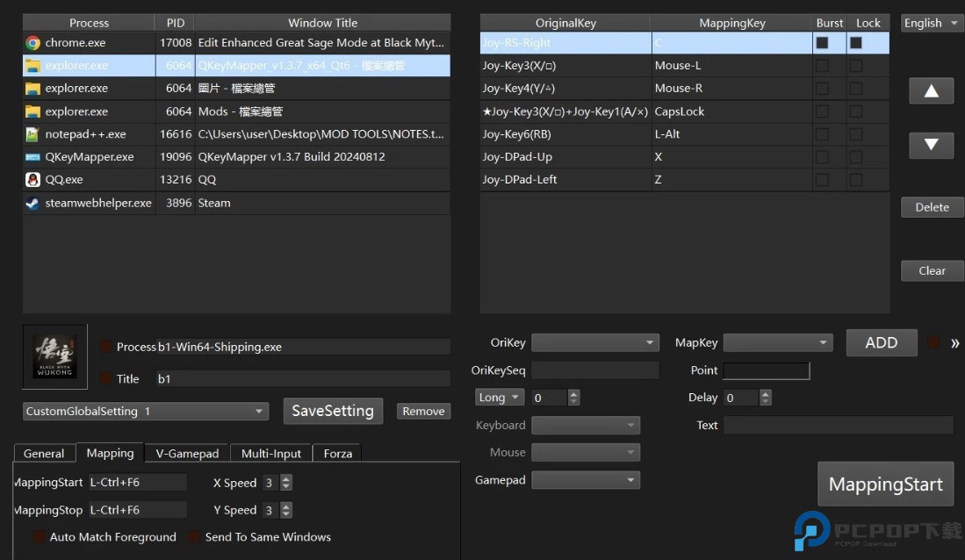Click the folder icon in the Mods explorer row
Viewport: 965px width, 560px height.
32,111
